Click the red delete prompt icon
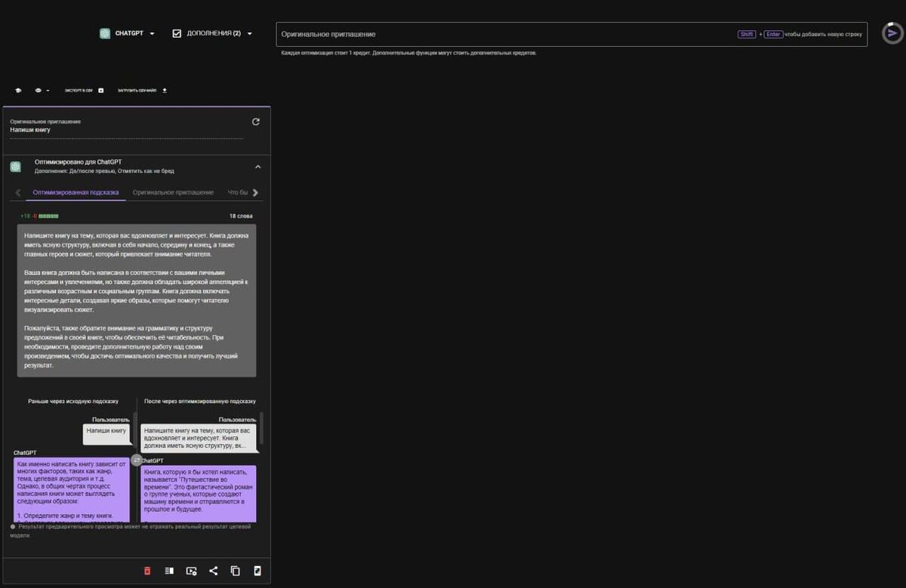Screen dimensions: 906x588 coord(147,571)
